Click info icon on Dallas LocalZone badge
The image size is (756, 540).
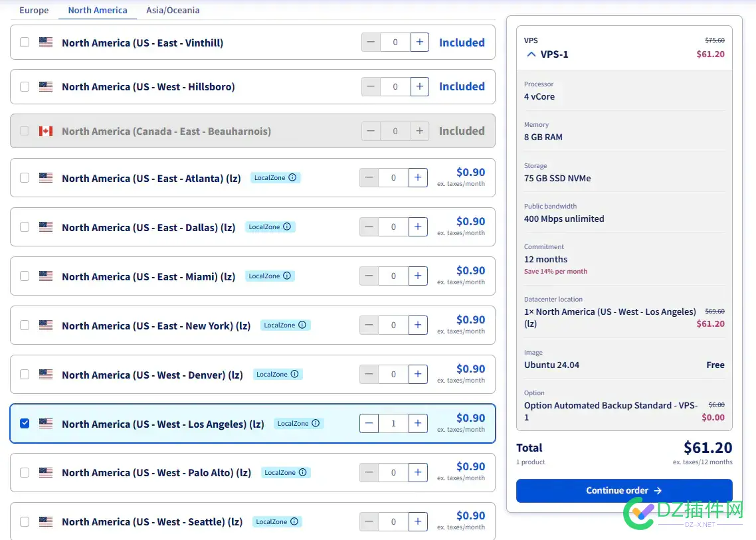pos(287,226)
